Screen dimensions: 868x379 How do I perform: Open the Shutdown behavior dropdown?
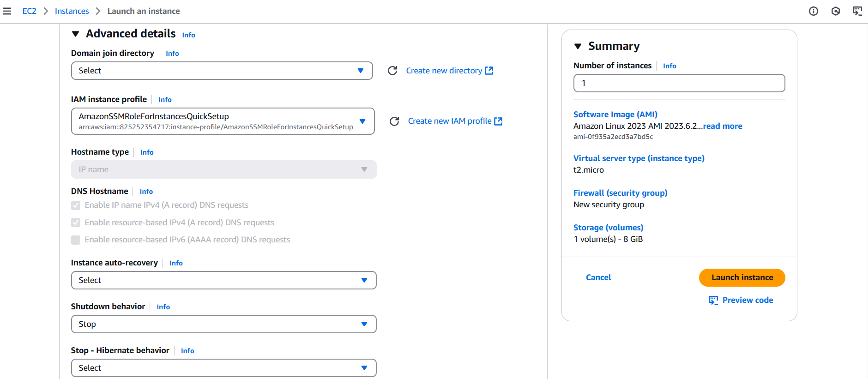click(x=223, y=324)
